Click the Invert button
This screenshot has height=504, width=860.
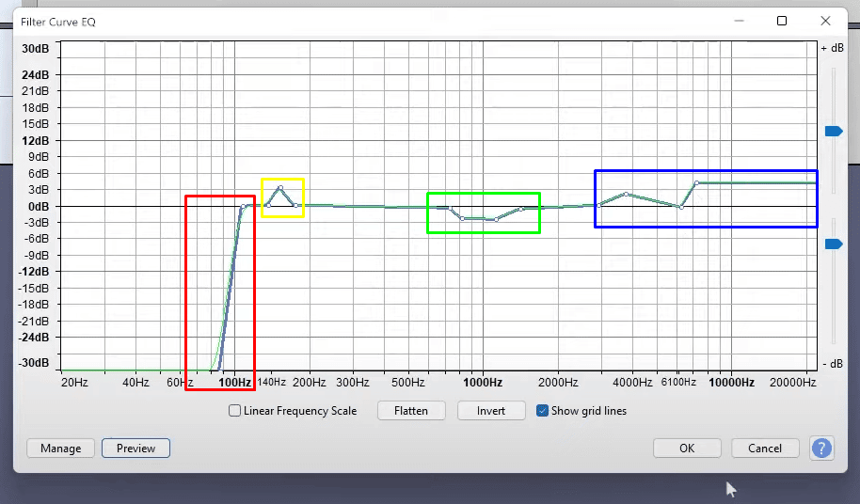click(x=491, y=410)
